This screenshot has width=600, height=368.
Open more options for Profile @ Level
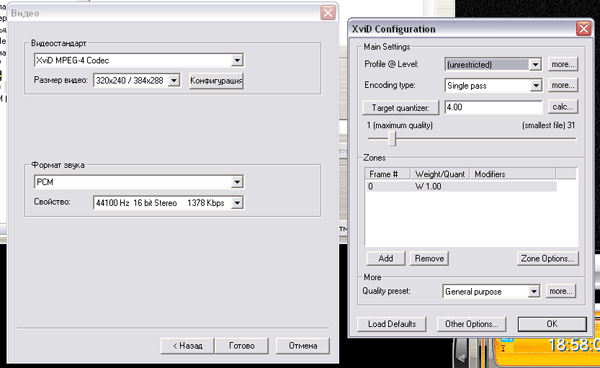[563, 64]
